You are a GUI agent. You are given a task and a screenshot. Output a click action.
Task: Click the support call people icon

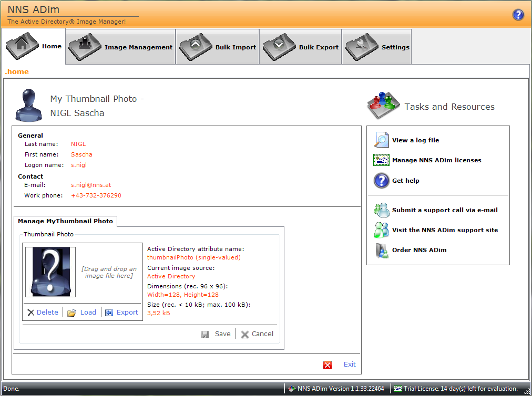click(x=382, y=210)
